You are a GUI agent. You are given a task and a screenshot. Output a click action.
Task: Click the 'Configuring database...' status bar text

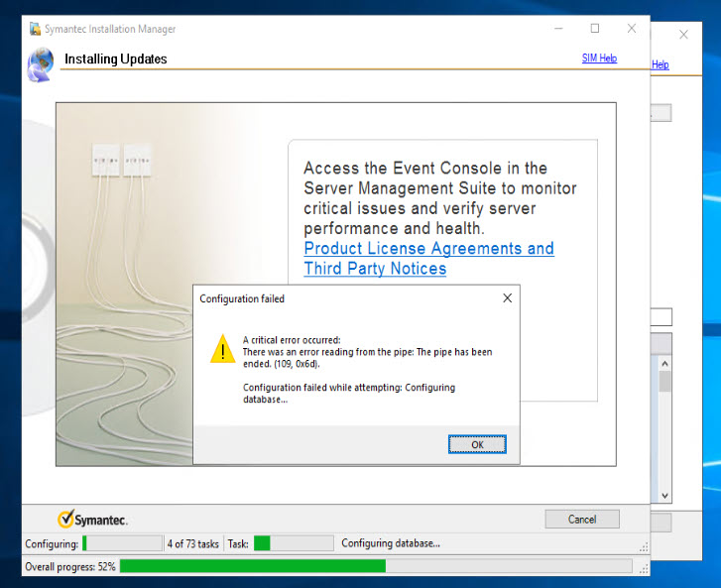pos(391,543)
